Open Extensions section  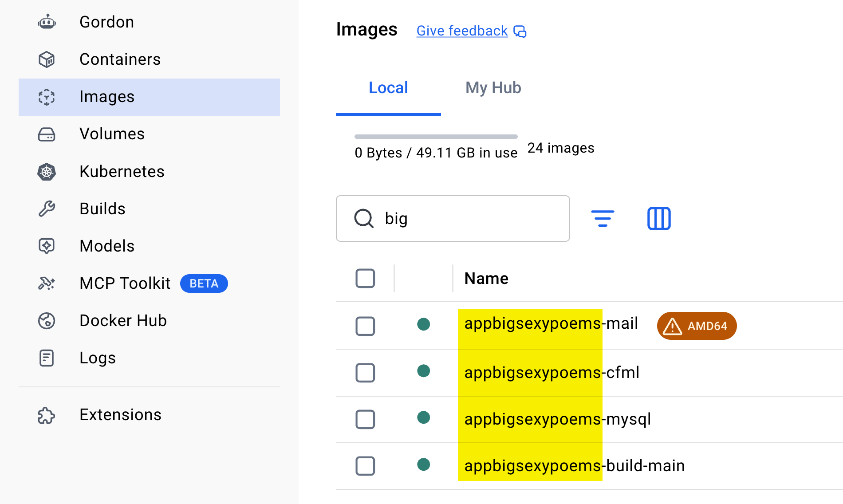pyautogui.click(x=149, y=415)
